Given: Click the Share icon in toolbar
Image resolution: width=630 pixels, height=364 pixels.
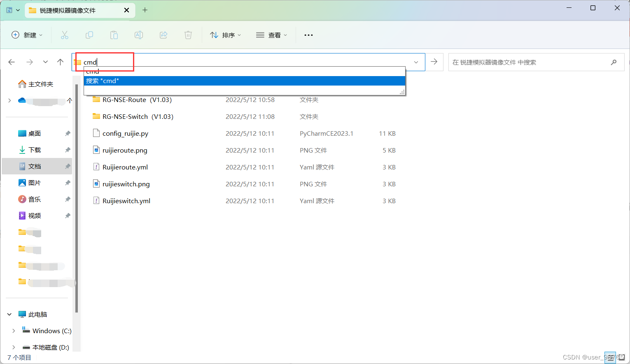Looking at the screenshot, I should (163, 35).
